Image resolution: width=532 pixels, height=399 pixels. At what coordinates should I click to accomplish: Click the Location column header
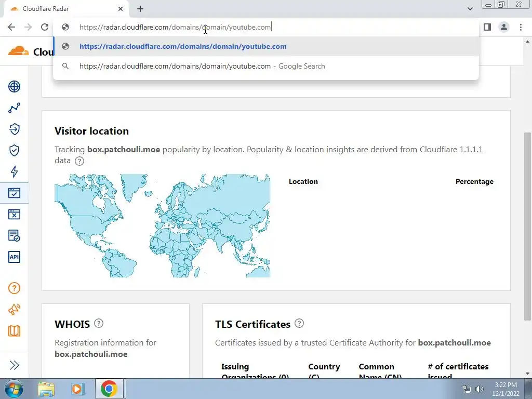(303, 181)
